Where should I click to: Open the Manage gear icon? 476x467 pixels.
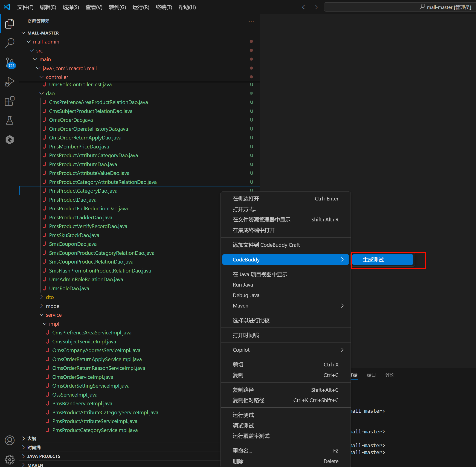10,459
